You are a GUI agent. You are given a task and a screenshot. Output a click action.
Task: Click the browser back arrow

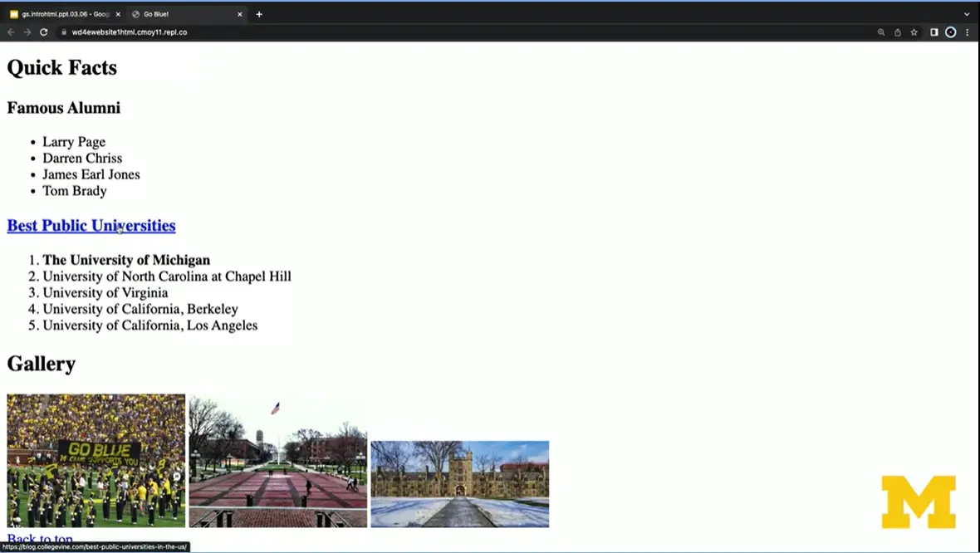click(x=11, y=32)
